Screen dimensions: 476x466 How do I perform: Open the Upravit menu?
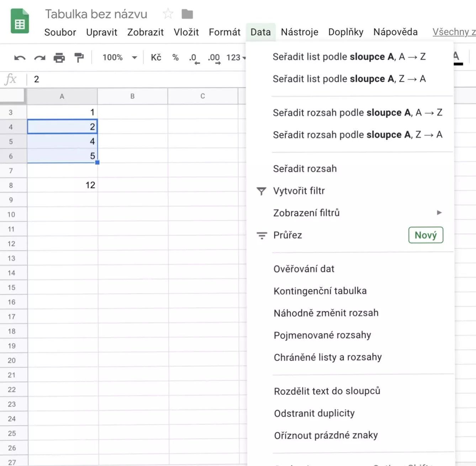coord(102,32)
